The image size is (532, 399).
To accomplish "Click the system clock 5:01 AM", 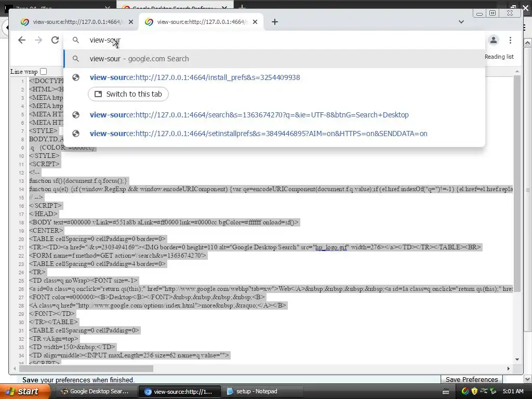I will pos(513,391).
